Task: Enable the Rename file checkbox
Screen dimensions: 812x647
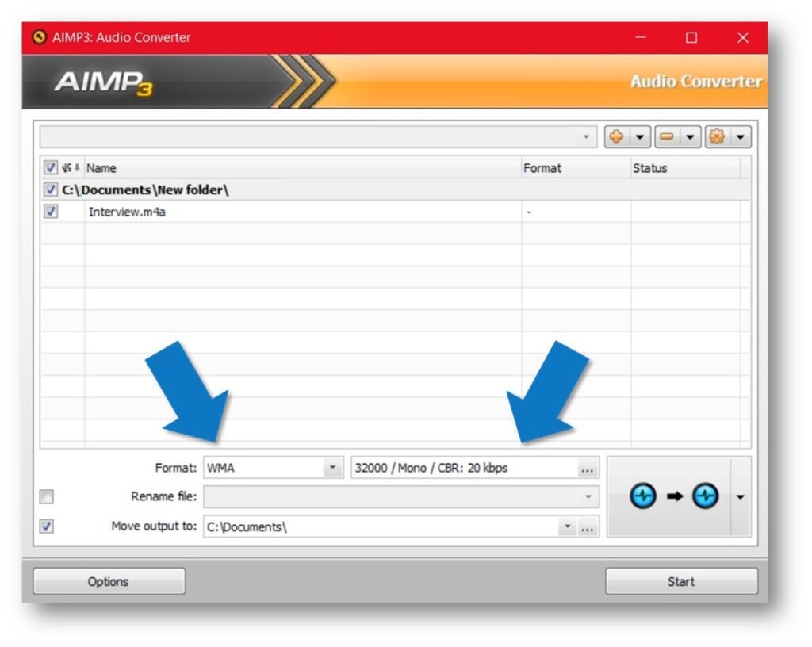Action: tap(47, 497)
